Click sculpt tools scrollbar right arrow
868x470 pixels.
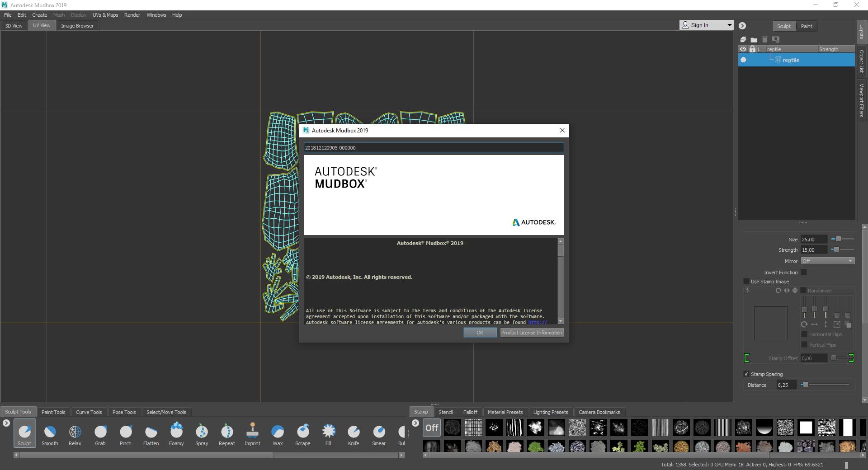(401, 455)
